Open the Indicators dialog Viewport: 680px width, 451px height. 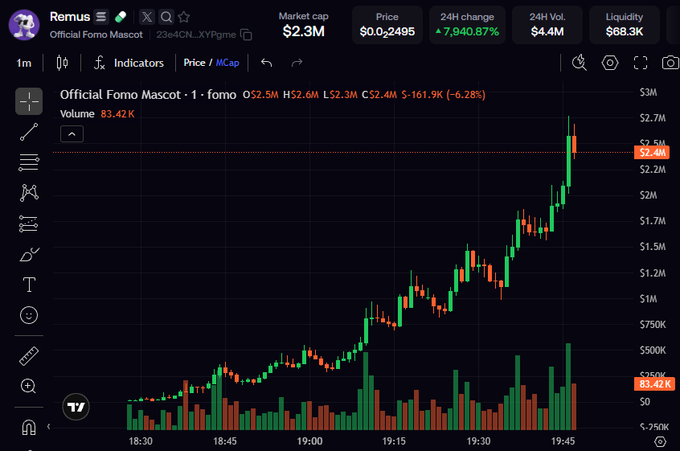pyautogui.click(x=129, y=63)
